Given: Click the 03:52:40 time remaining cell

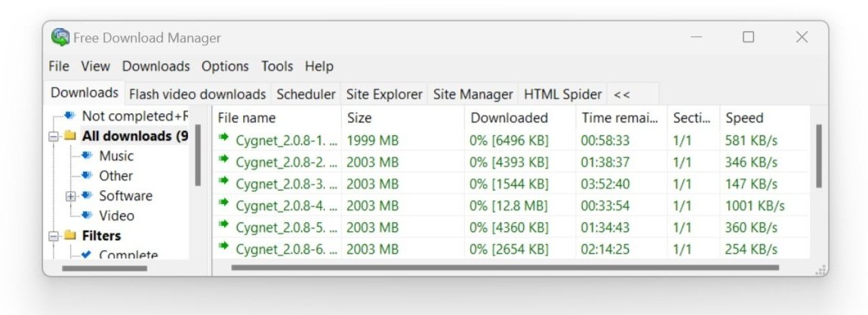Looking at the screenshot, I should [x=605, y=184].
